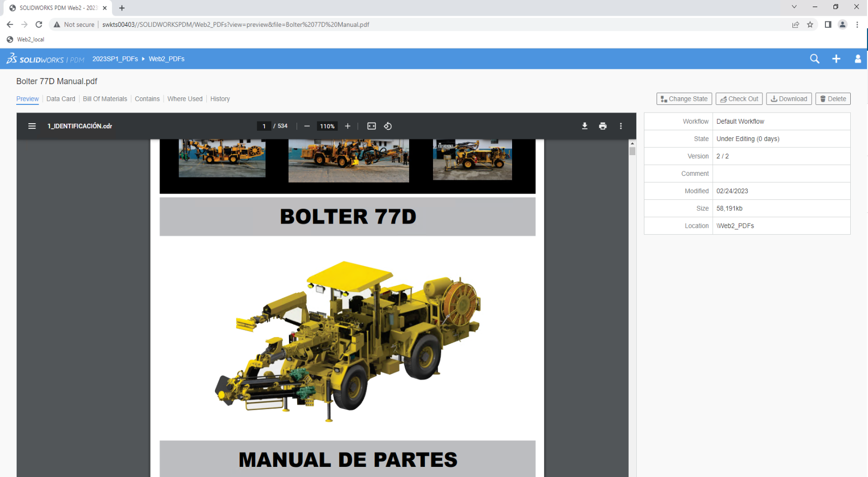Screen dimensions: 868x477
Task: Rotate the PDF page clockwise
Action: [x=388, y=126]
